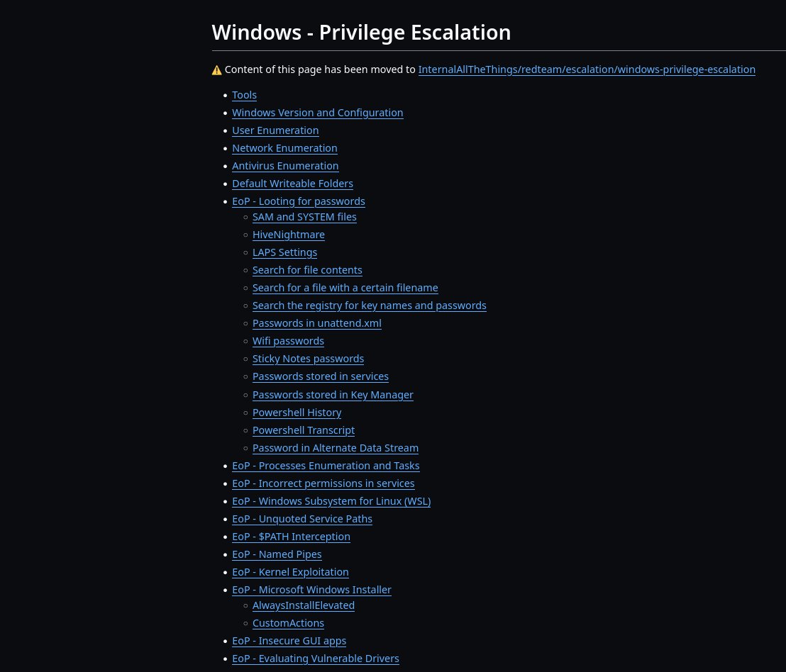The width and height of the screenshot is (786, 672).
Task: Open Search for a file with a certain filename
Action: [345, 288]
